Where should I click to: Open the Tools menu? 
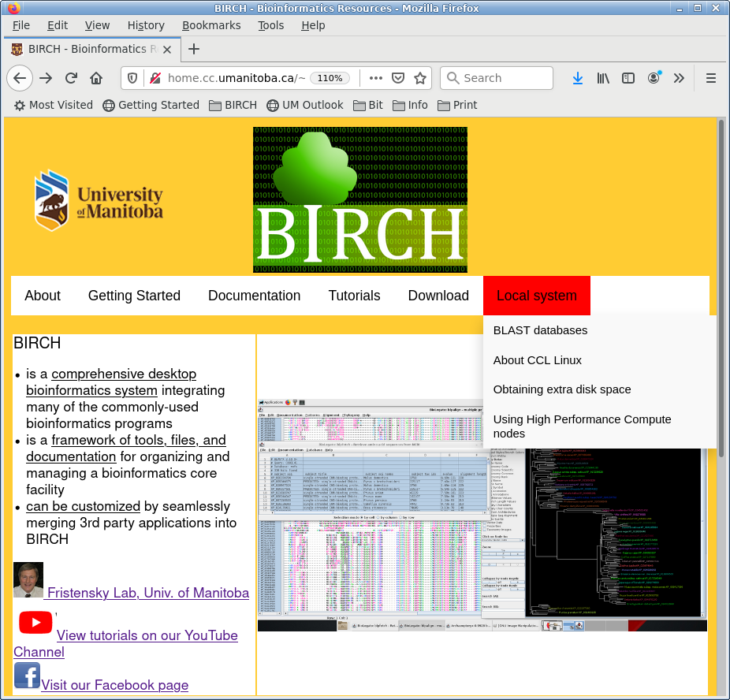(x=271, y=25)
